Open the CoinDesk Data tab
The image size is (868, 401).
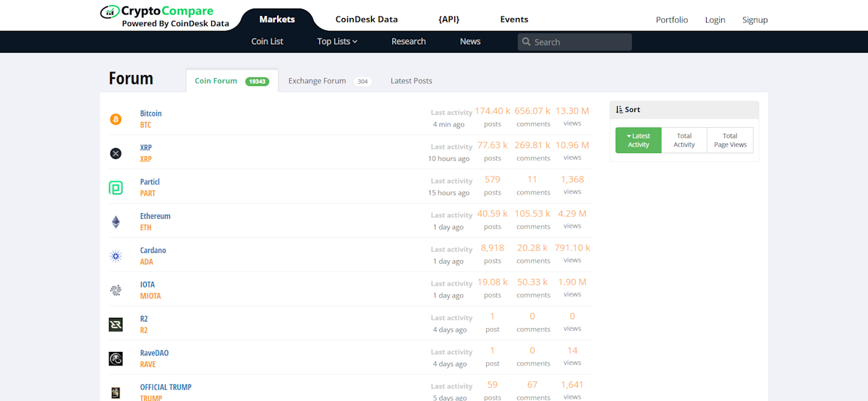coord(367,20)
